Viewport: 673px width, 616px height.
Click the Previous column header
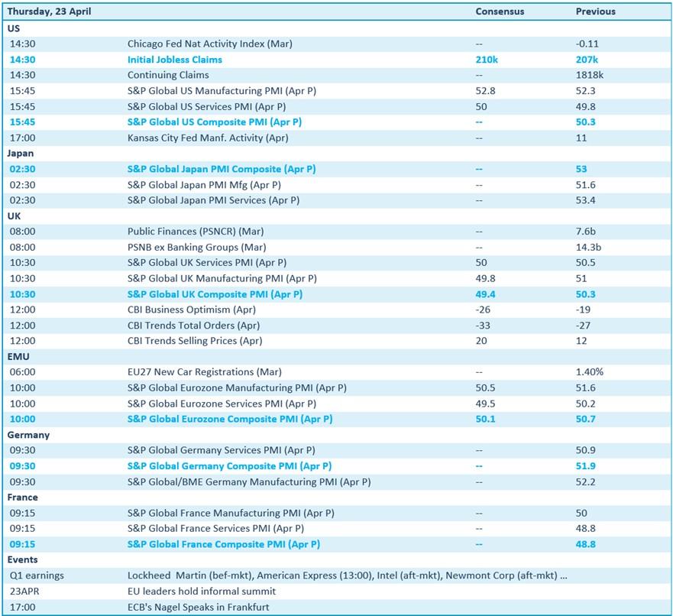click(x=595, y=11)
